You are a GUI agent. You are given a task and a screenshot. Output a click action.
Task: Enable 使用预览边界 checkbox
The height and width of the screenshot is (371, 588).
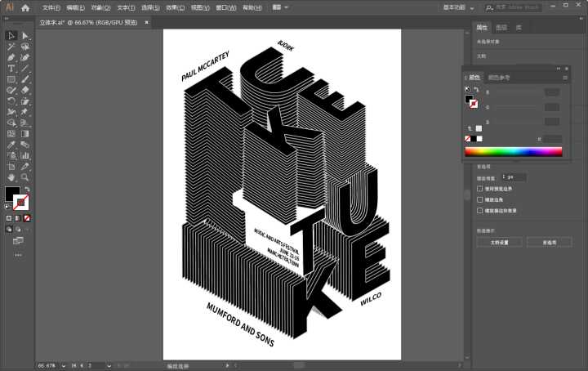479,189
